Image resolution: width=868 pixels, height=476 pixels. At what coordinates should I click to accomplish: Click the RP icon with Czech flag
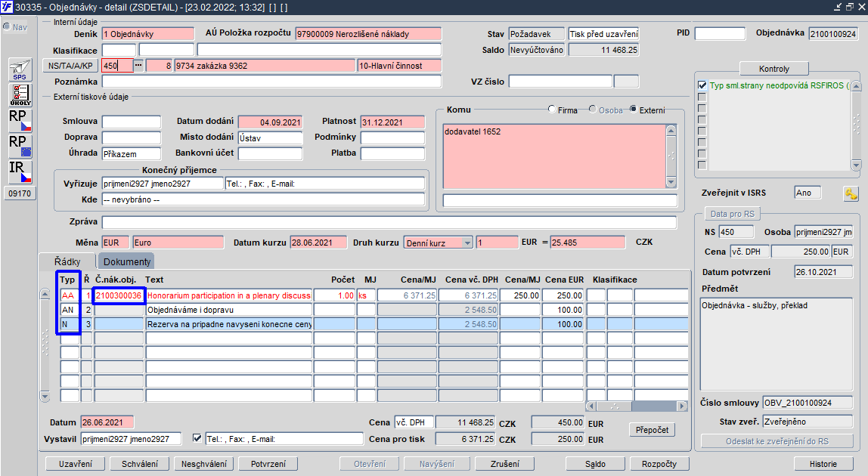(x=20, y=121)
